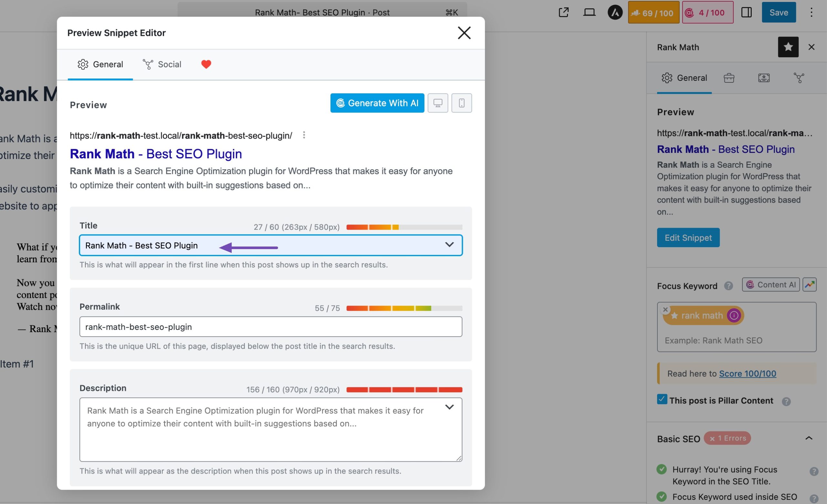This screenshot has height=504, width=827.
Task: Select the General tab in modal
Action: pos(100,64)
